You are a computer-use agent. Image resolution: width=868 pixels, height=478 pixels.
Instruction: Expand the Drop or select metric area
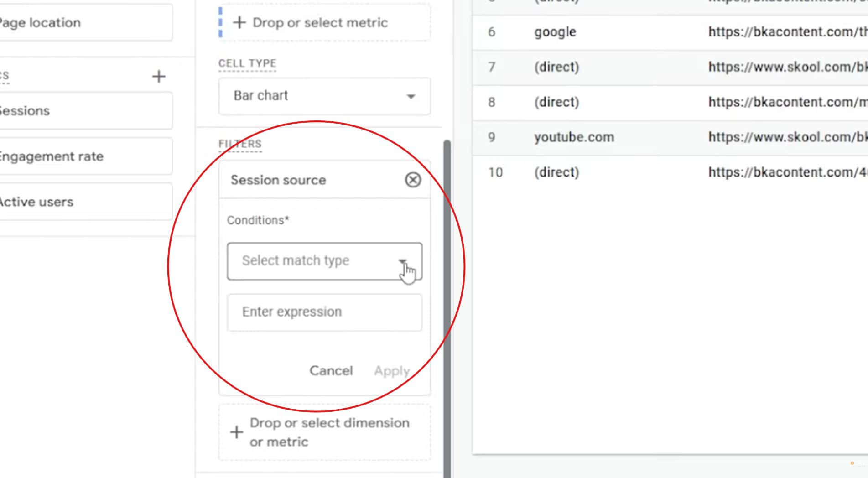[x=324, y=22]
